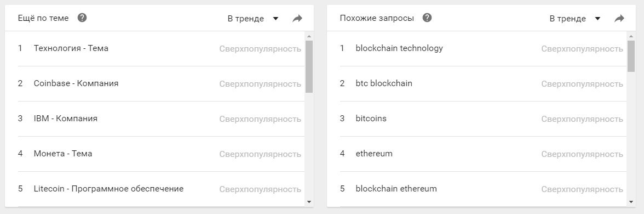
Task: Open В тренде dropdown in Ещё по теме
Action: (x=253, y=19)
